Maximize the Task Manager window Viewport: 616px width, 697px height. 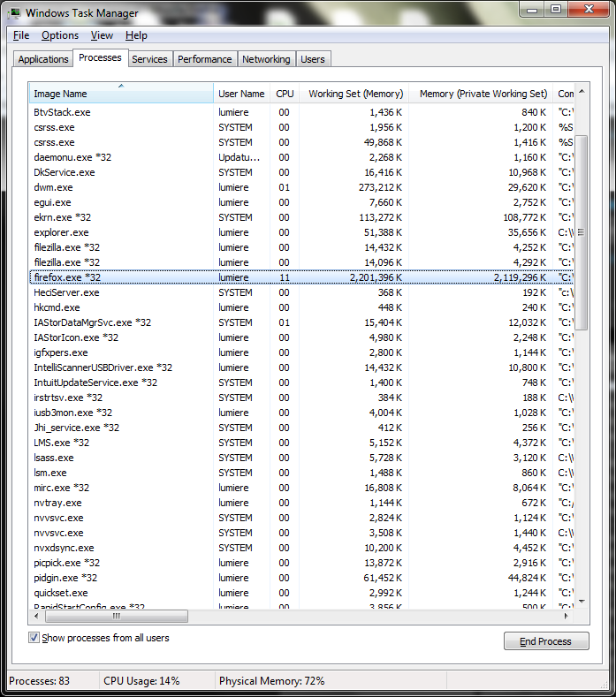coord(556,10)
